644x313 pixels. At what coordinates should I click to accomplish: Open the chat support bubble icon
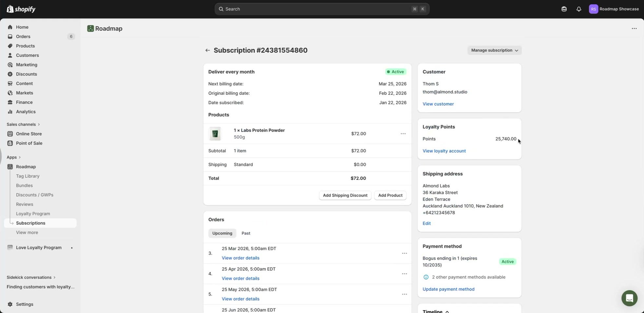pyautogui.click(x=629, y=298)
